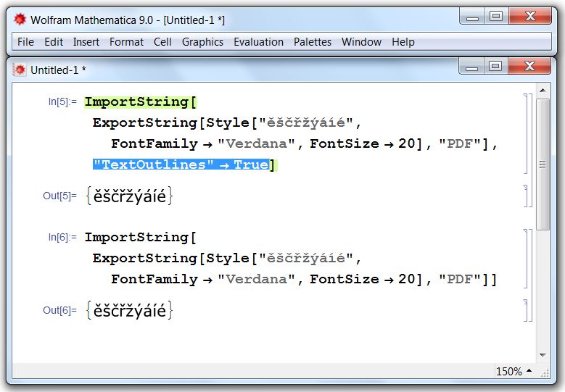Image resolution: width=565 pixels, height=392 pixels.
Task: Click FontSize in the In[5] cell
Action: (x=345, y=143)
